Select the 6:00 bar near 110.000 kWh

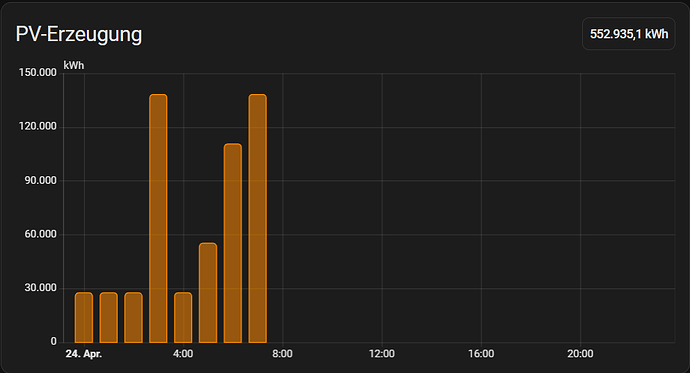233,243
